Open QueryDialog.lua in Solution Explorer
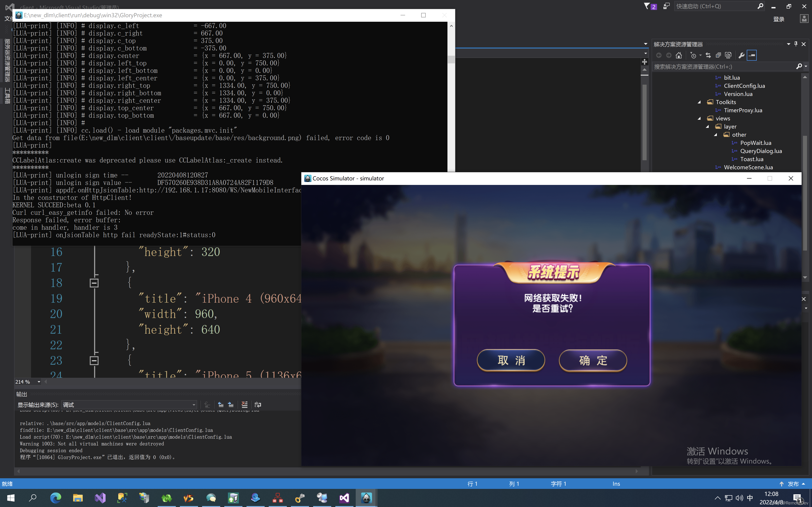 pyautogui.click(x=761, y=151)
